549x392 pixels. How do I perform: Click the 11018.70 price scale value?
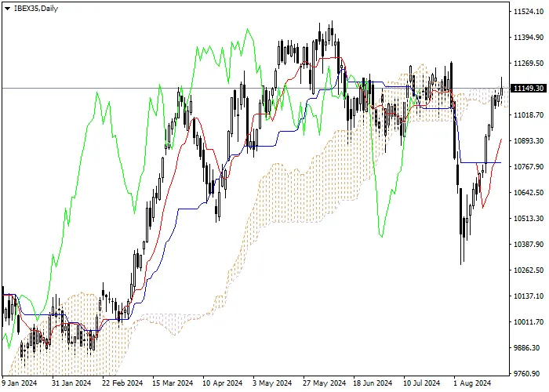click(529, 114)
